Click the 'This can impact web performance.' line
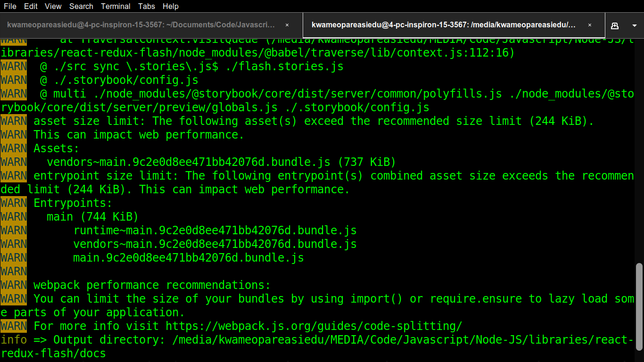Screen dimensions: 644x362 pyautogui.click(x=139, y=135)
